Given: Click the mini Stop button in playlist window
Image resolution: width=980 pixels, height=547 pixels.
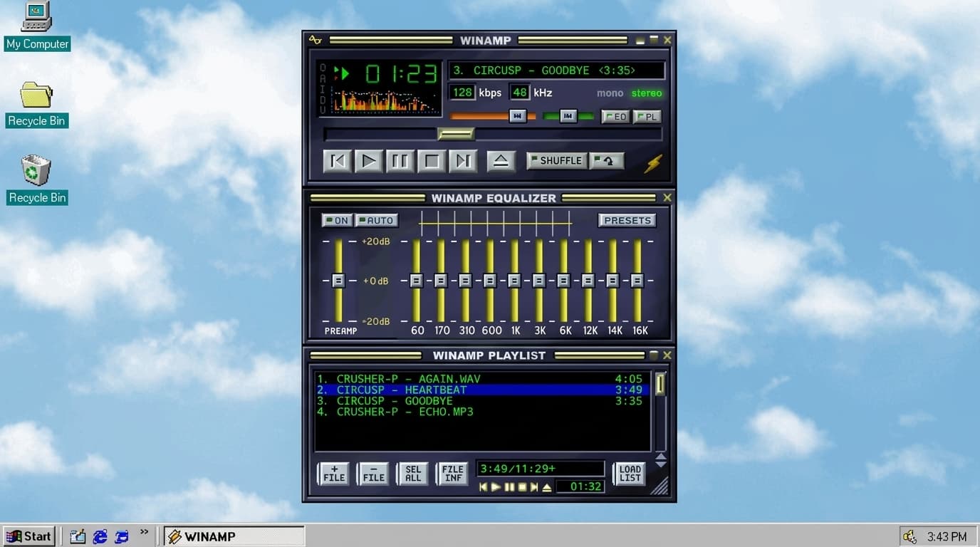Looking at the screenshot, I should [522, 487].
